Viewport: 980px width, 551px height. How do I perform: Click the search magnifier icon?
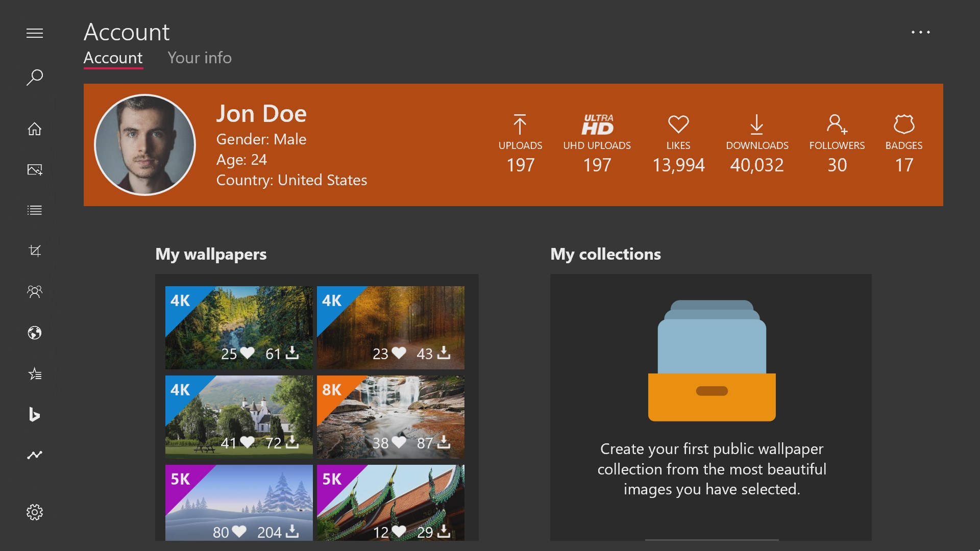point(35,78)
